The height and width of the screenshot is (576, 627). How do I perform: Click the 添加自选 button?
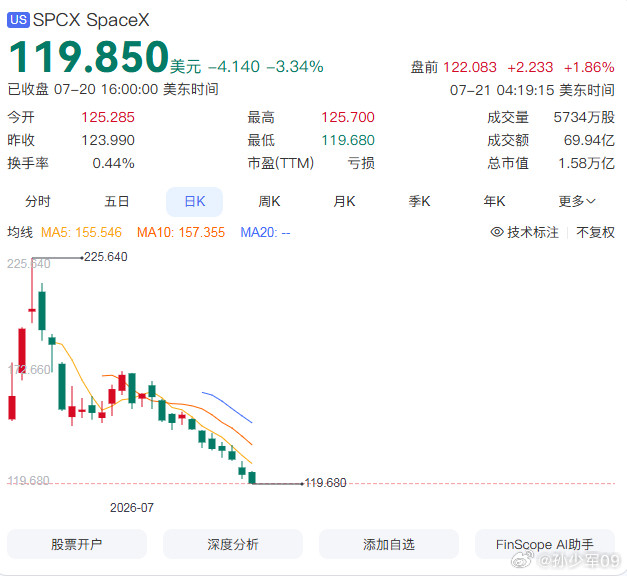click(389, 544)
